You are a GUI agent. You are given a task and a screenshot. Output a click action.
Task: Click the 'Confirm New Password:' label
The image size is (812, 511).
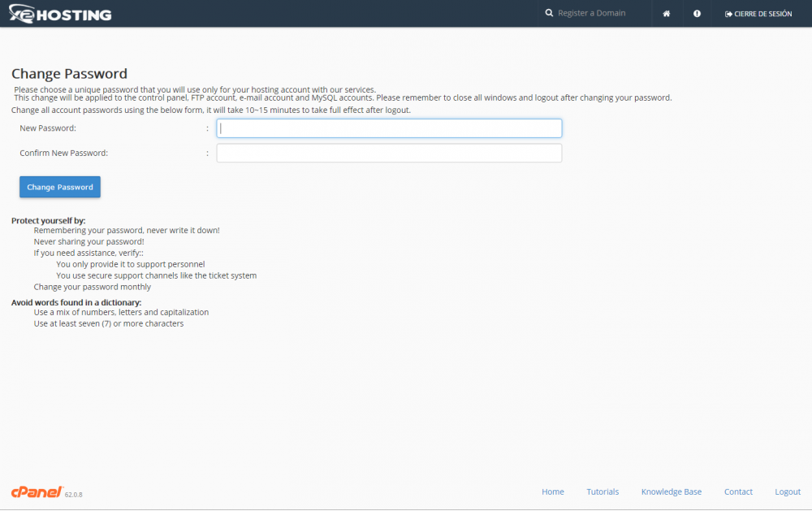pyautogui.click(x=63, y=153)
